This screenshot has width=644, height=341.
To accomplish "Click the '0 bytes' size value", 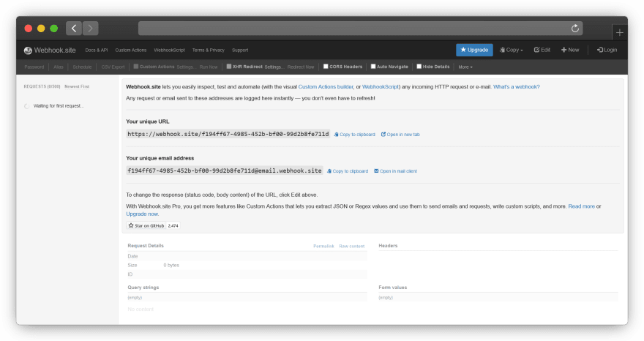I will 171,266.
